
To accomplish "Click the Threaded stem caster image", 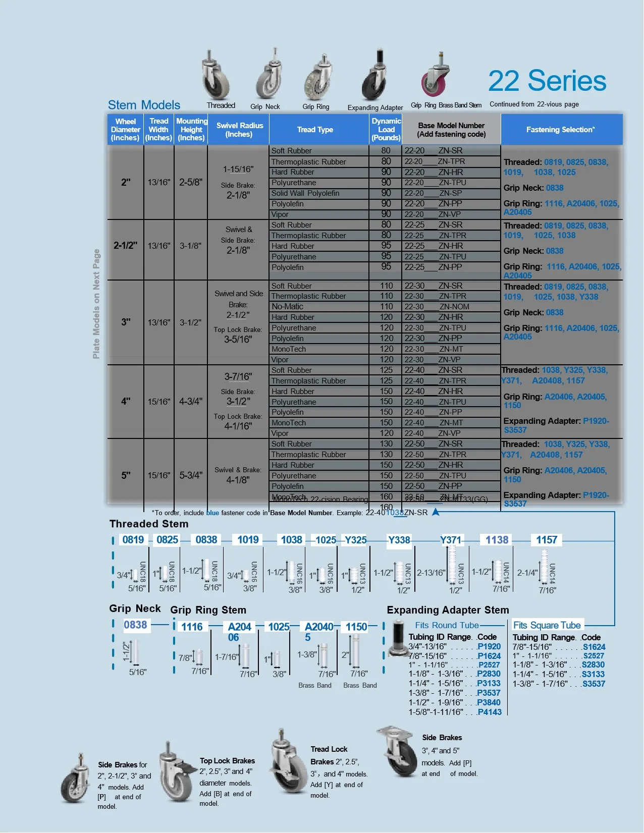I will click(216, 76).
